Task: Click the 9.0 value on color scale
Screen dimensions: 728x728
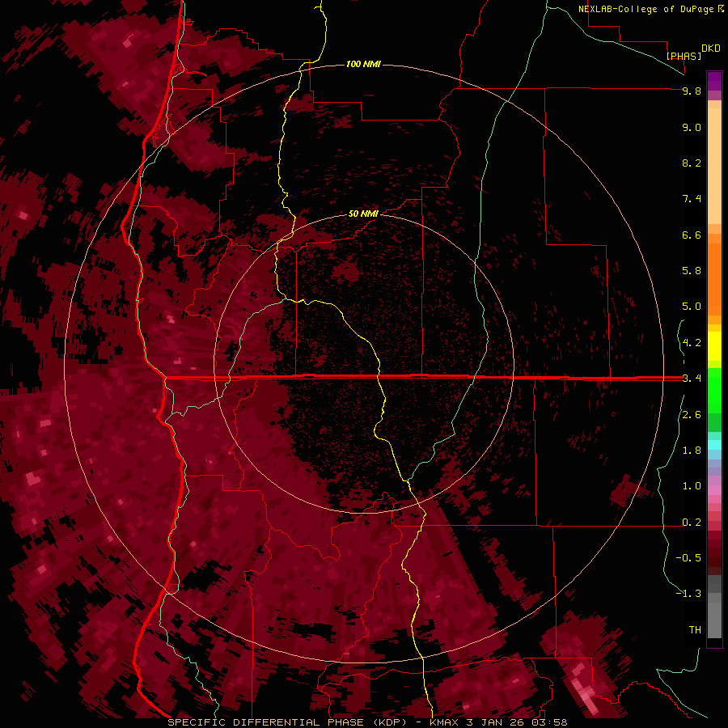Action: point(692,127)
